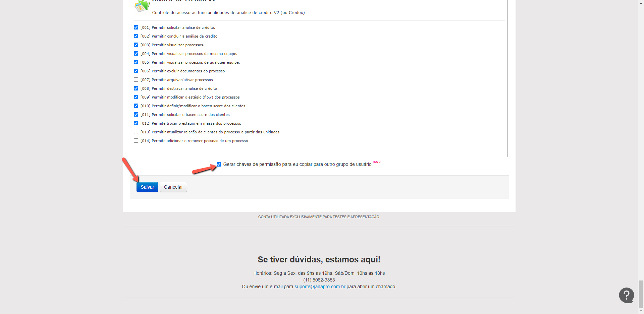
Task: Click the help question mark icon
Action: tap(626, 295)
